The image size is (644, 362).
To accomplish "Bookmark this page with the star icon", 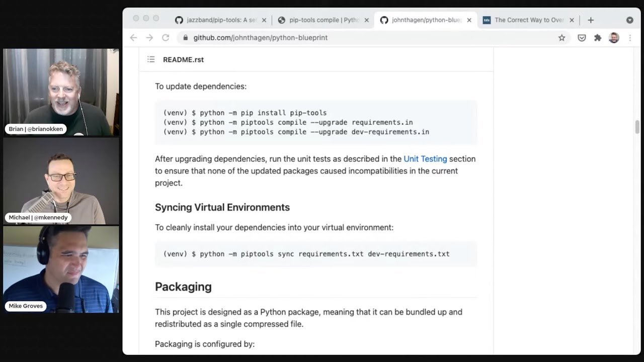I will point(561,38).
